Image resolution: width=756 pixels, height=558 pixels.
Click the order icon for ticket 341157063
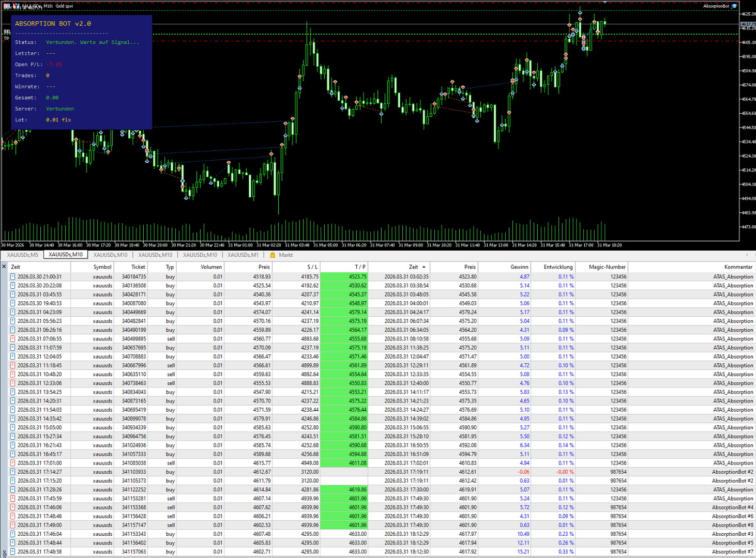pyautogui.click(x=13, y=552)
